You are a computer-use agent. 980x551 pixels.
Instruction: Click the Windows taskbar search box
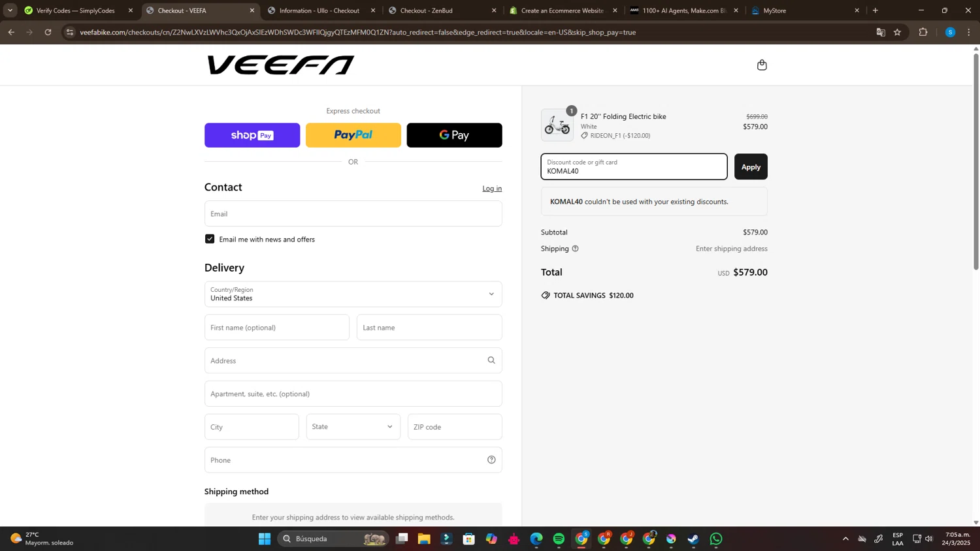pos(333,539)
